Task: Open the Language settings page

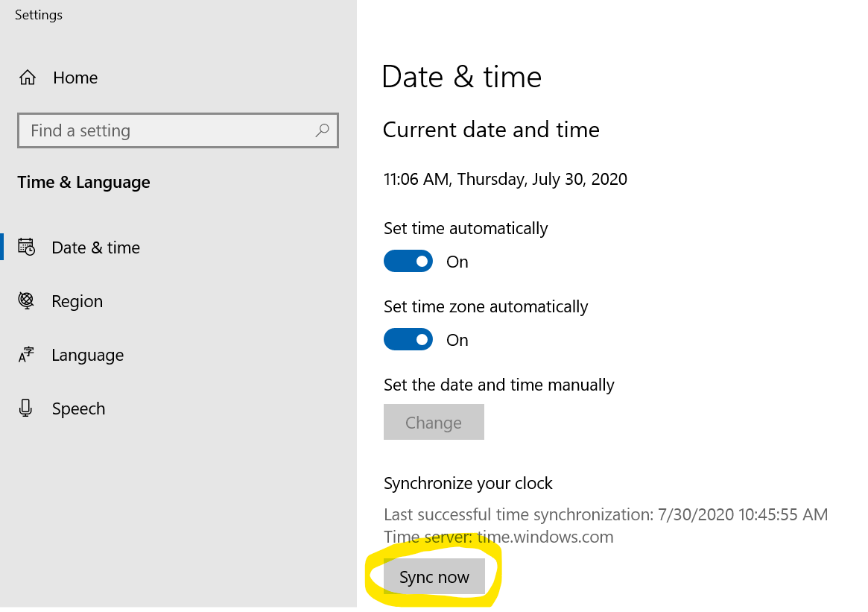Action: [x=87, y=356]
